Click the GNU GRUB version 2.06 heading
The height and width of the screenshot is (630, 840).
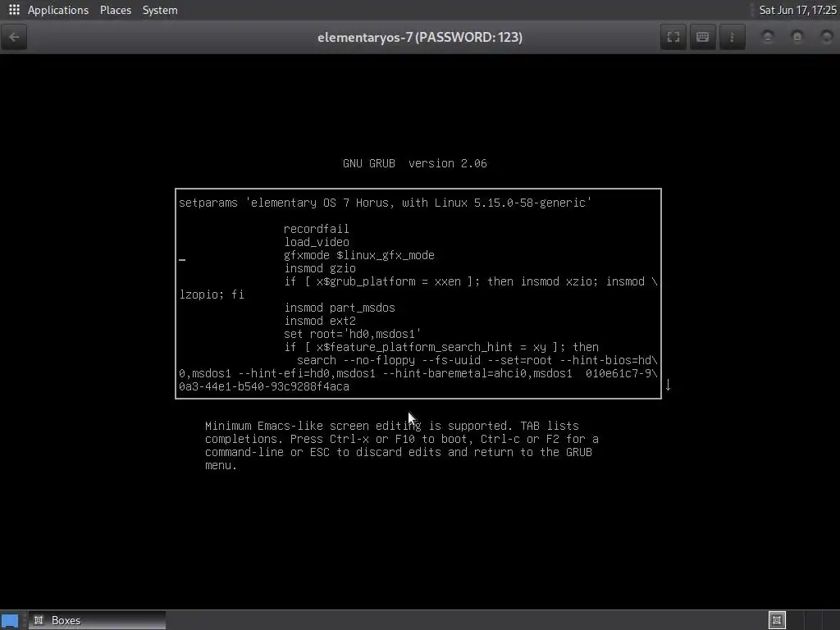pos(414,163)
